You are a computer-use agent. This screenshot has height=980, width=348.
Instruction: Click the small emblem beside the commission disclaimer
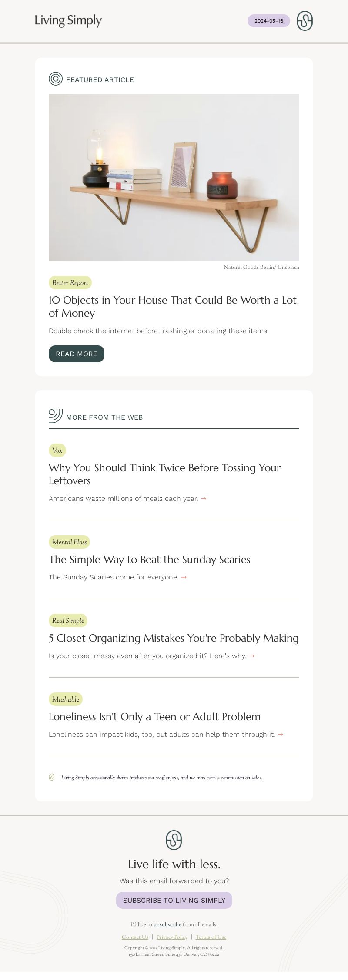pyautogui.click(x=52, y=777)
